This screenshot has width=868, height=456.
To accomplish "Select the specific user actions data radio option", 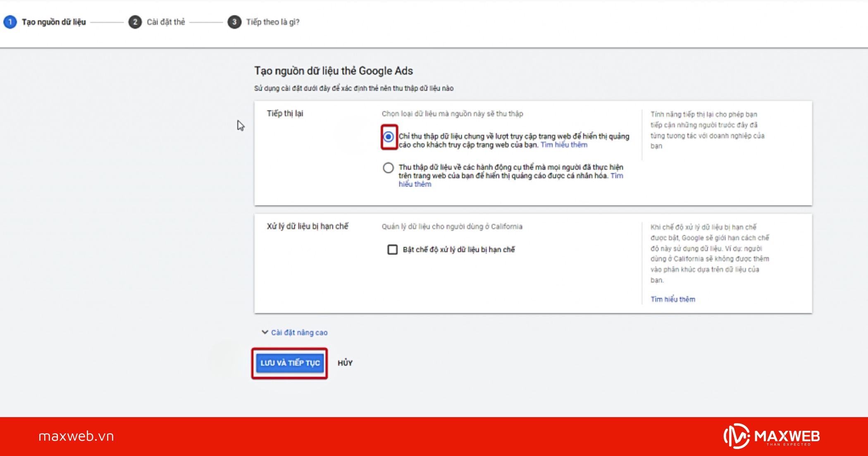I will coord(388,167).
